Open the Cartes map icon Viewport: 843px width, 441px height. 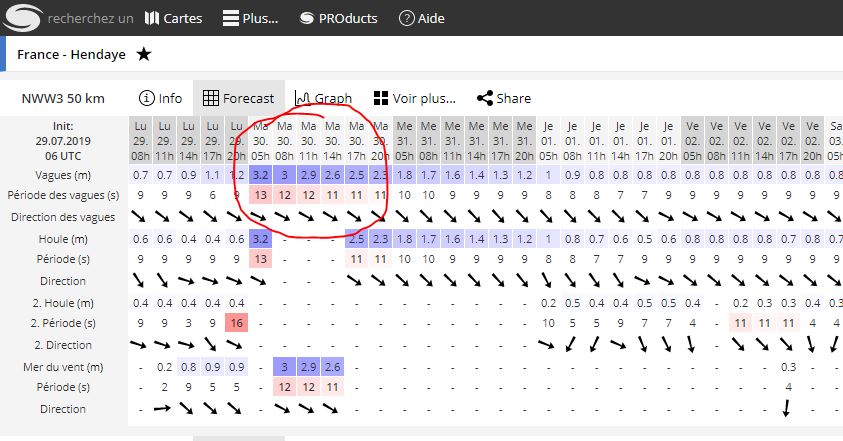point(152,18)
